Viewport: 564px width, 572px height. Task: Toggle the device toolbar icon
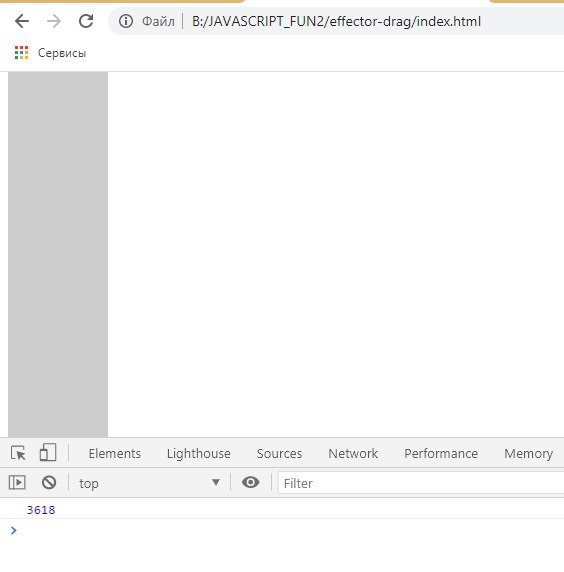[x=48, y=453]
